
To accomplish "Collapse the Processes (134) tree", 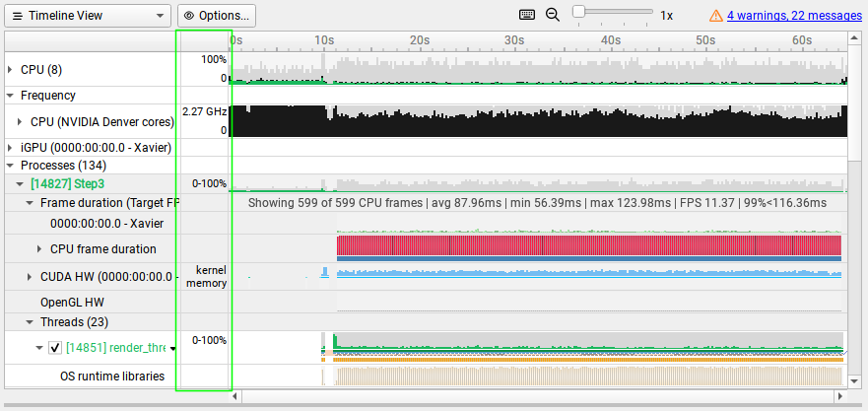I will click(x=10, y=166).
